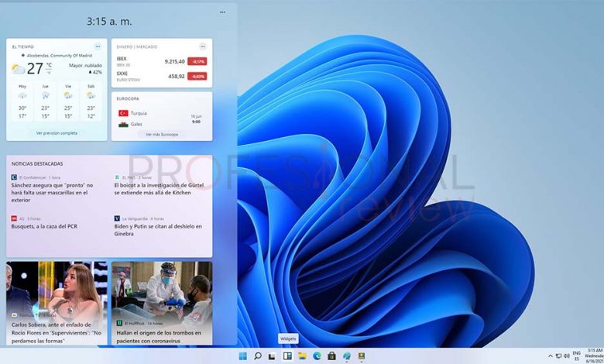604x364 pixels.
Task: Open the last pinned app on the taskbar
Action: click(x=362, y=356)
